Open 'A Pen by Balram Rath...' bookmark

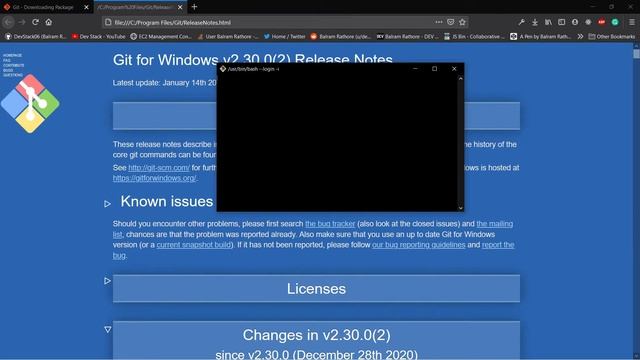pyautogui.click(x=541, y=36)
